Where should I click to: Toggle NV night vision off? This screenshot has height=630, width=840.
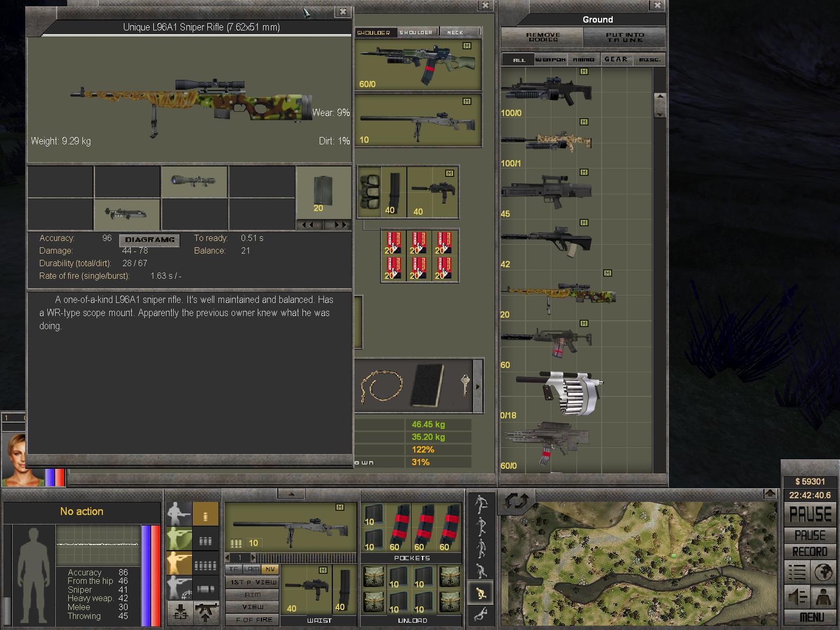coord(270,569)
